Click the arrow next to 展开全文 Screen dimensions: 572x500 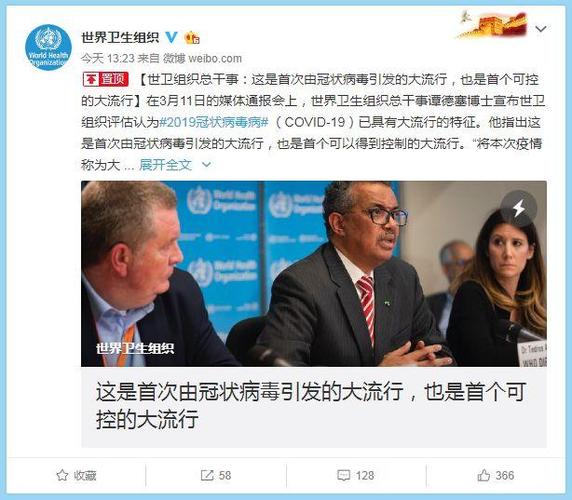[x=206, y=165]
